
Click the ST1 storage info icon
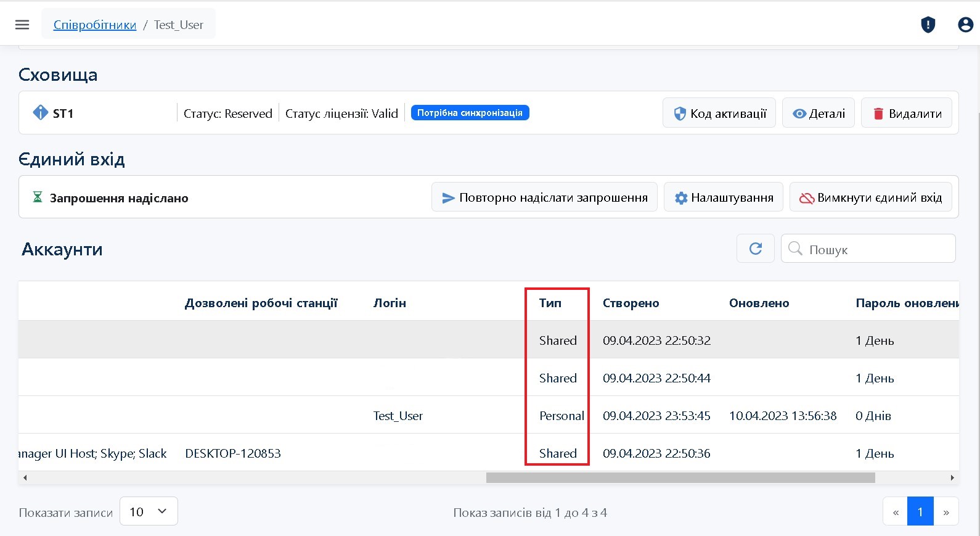40,113
